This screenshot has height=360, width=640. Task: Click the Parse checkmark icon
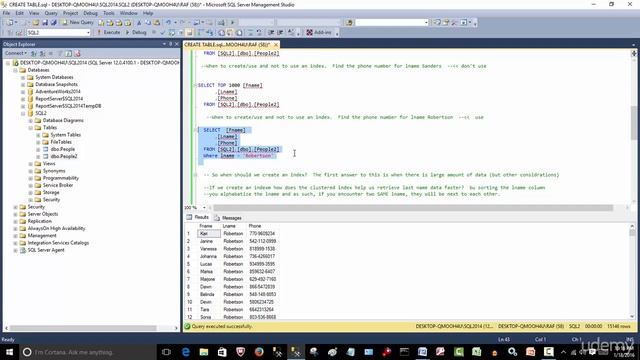[x=162, y=32]
